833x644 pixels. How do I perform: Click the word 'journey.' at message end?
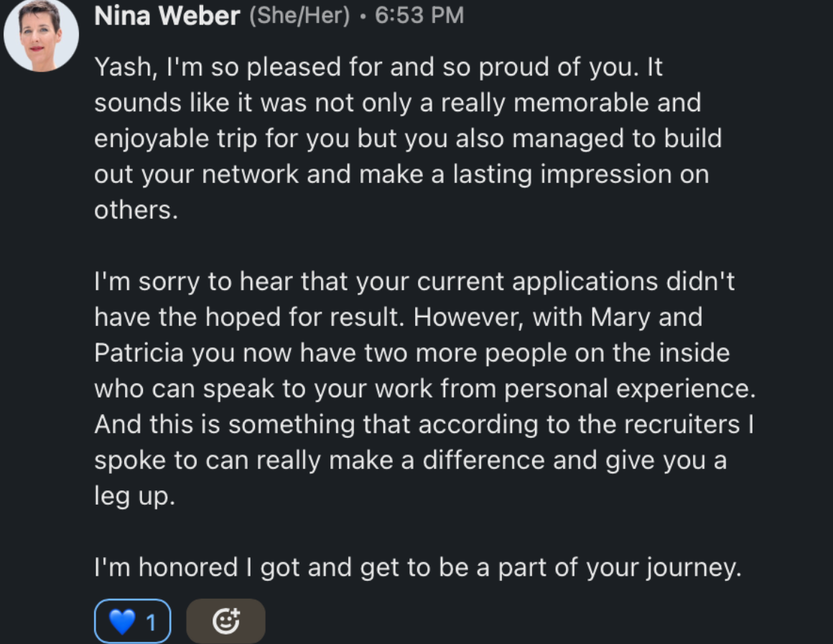694,569
